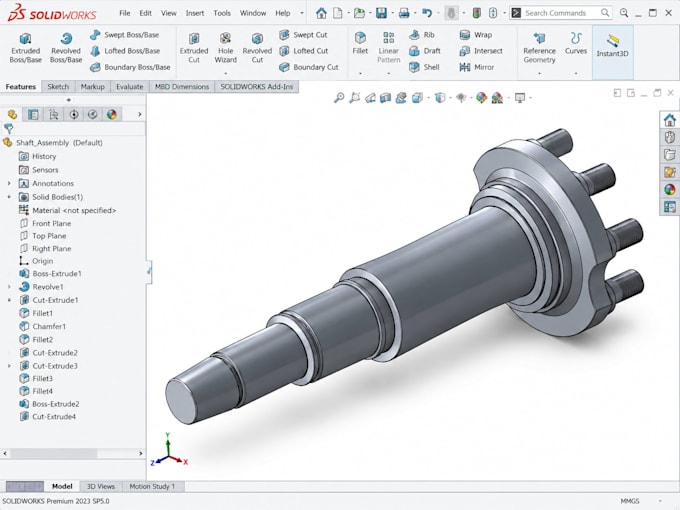Open the Hole Wizard
This screenshot has width=680, height=510.
click(x=226, y=48)
